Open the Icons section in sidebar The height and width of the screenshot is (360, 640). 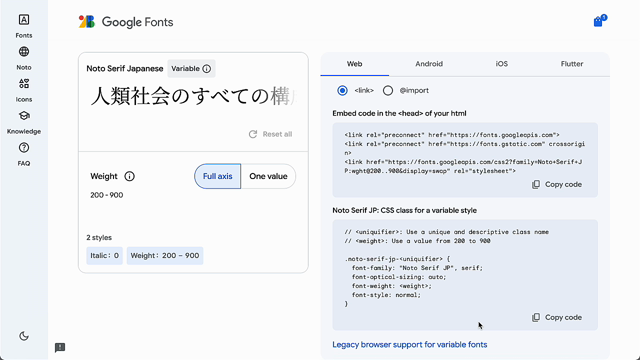pyautogui.click(x=24, y=91)
